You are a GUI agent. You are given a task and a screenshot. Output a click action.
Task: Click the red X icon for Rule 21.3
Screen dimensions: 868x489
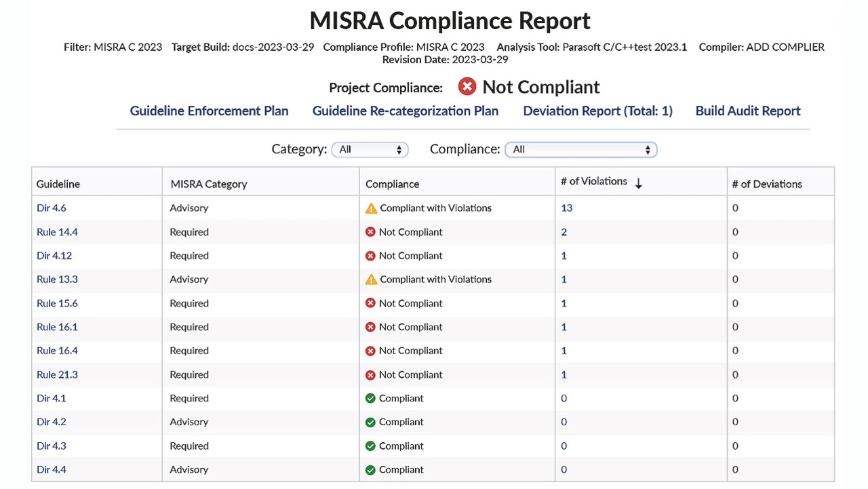(370, 374)
